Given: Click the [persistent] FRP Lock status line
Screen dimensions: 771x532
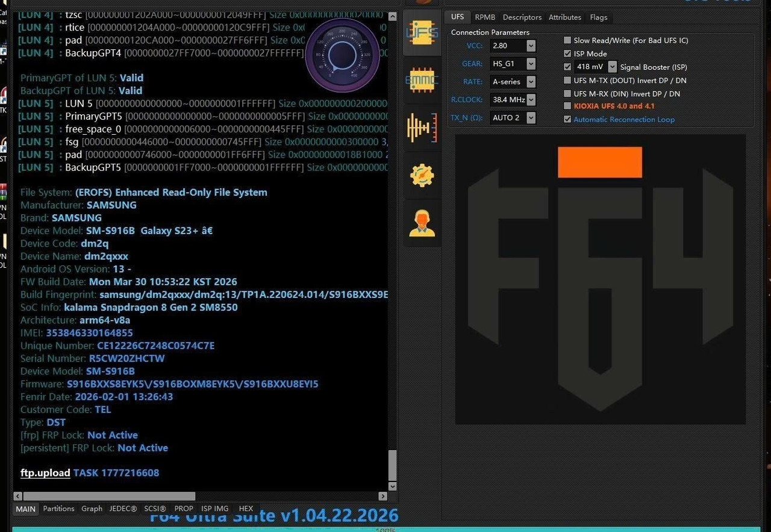Looking at the screenshot, I should (94, 448).
